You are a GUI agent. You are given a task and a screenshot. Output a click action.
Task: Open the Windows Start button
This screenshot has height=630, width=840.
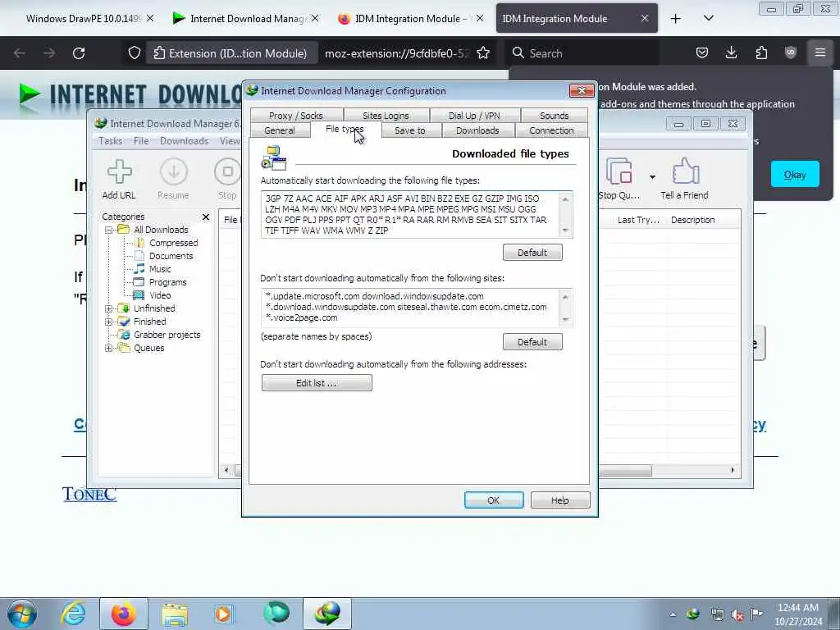22,614
